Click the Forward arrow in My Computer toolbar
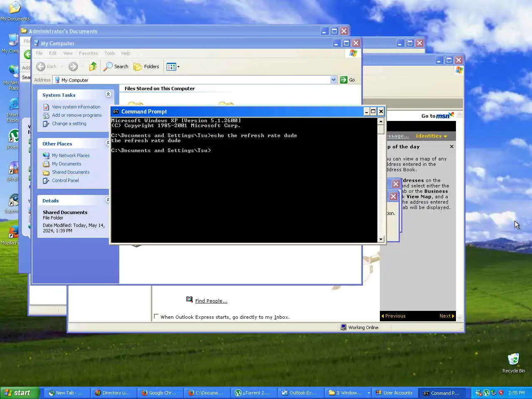Viewport: 532px width, 399px height. pos(73,66)
